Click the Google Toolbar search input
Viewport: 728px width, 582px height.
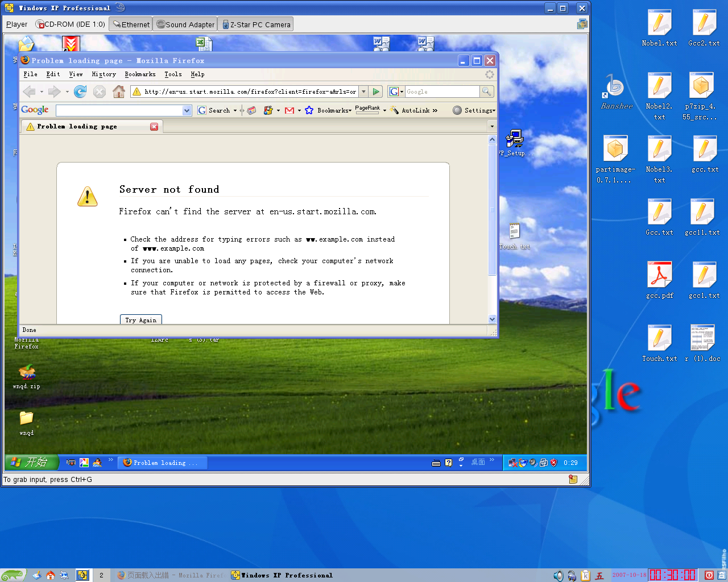click(x=119, y=110)
